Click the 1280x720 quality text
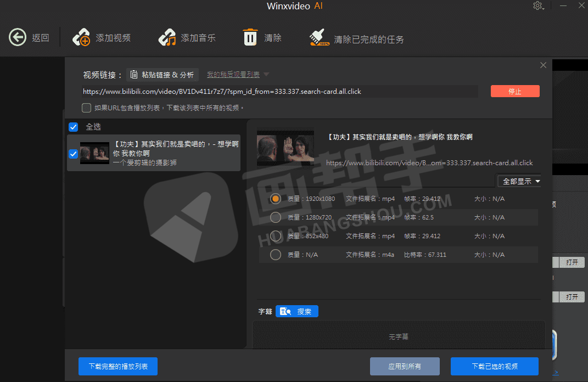The image size is (588, 382). pos(310,217)
